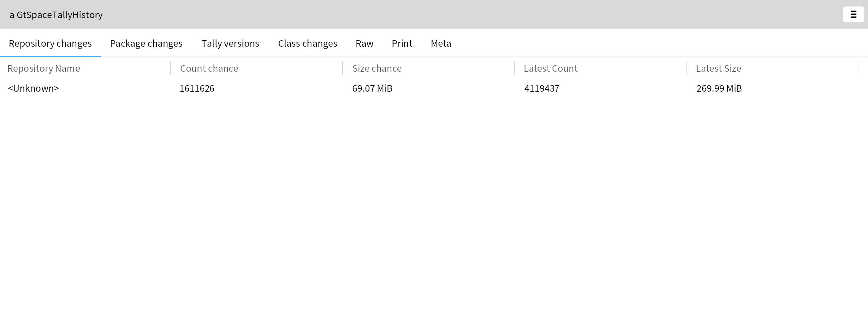Click the 69.07 MiB size cell
Viewport: 868px width, 326px height.
click(372, 88)
